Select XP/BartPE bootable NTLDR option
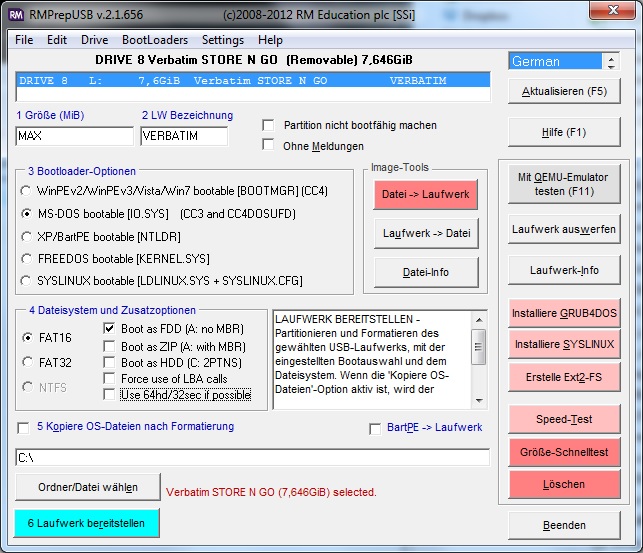 26,237
